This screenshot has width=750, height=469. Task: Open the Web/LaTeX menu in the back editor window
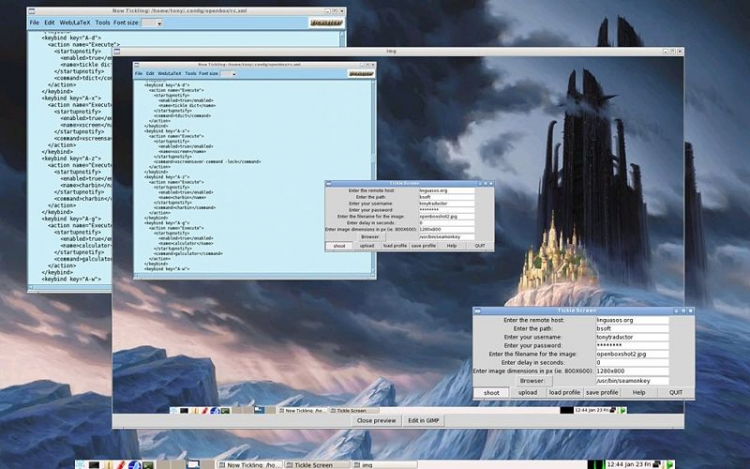(74, 22)
